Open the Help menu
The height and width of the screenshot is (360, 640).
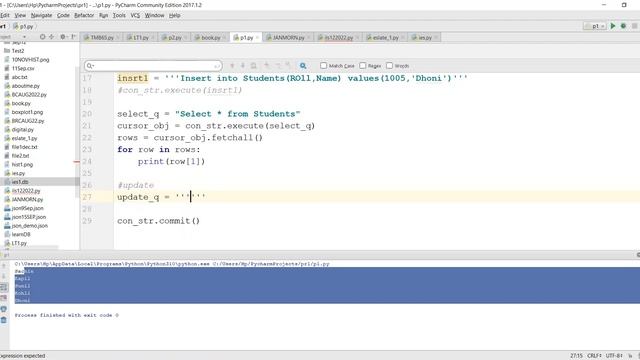[x=175, y=15]
